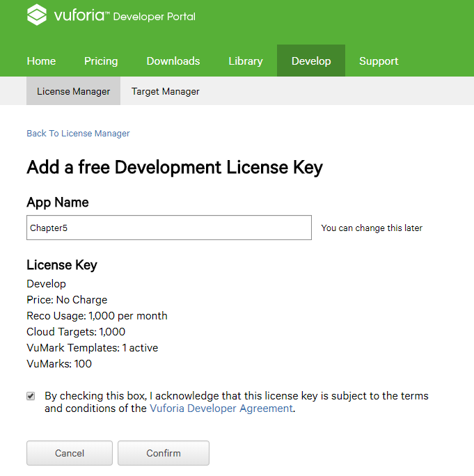Click the Developer Portal header text
The height and width of the screenshot is (476, 474).
(155, 17)
